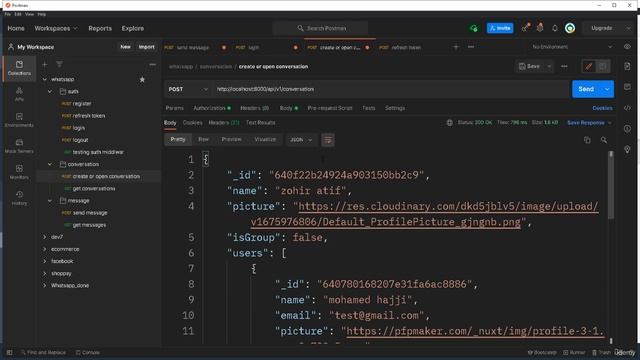Open the No Environment selector
This screenshot has height=360, width=640.
click(572, 47)
